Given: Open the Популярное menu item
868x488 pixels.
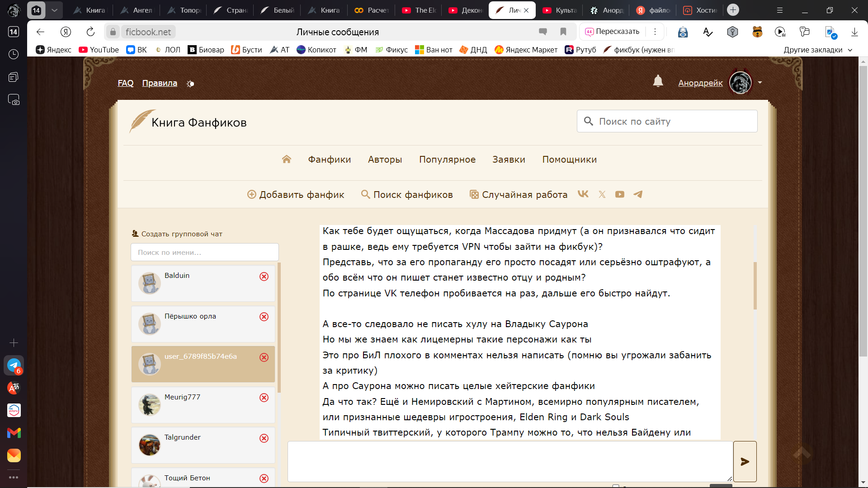Looking at the screenshot, I should [447, 160].
